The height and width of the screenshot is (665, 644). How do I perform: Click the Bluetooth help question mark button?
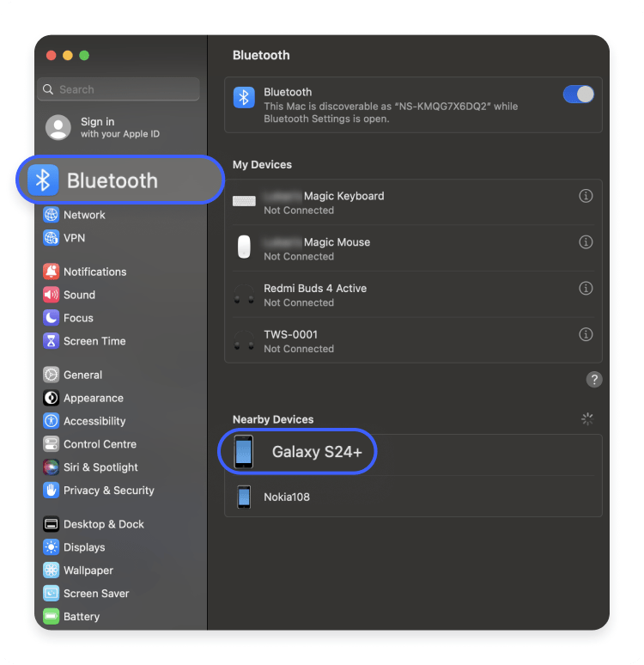click(594, 380)
